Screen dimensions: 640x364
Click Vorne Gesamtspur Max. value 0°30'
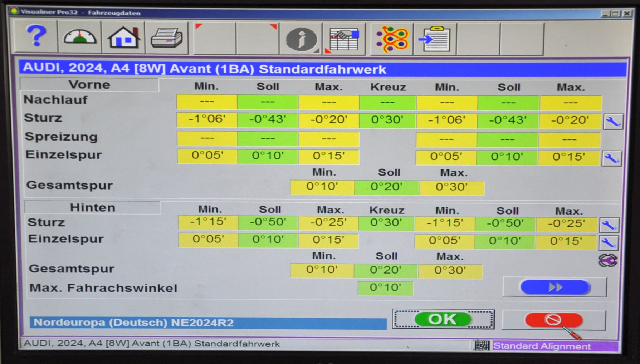pos(451,187)
